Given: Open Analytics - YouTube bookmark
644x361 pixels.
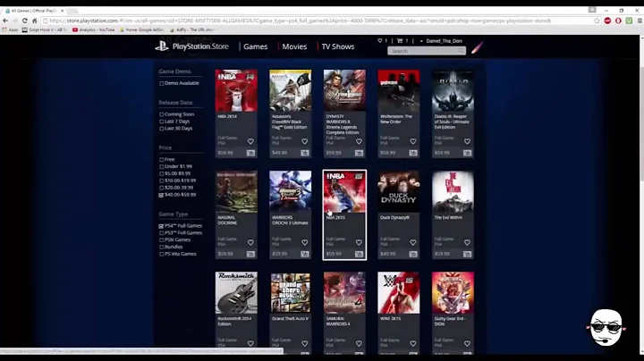Looking at the screenshot, I should (x=94, y=29).
